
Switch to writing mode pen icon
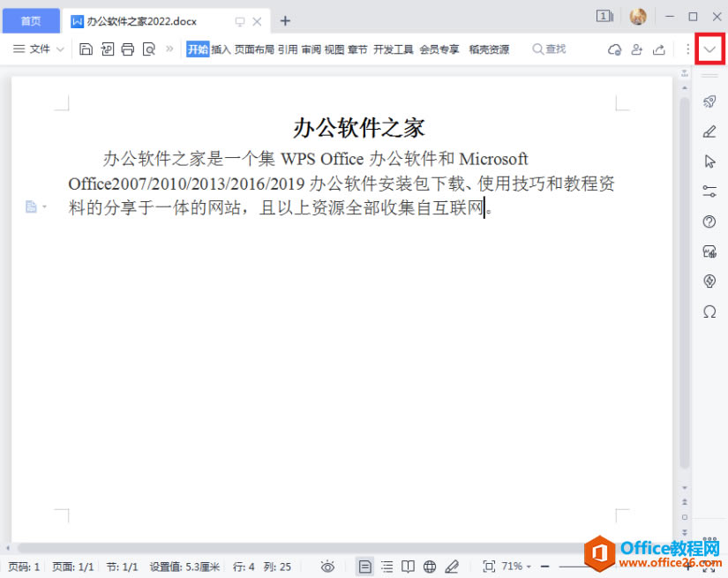pos(452,567)
